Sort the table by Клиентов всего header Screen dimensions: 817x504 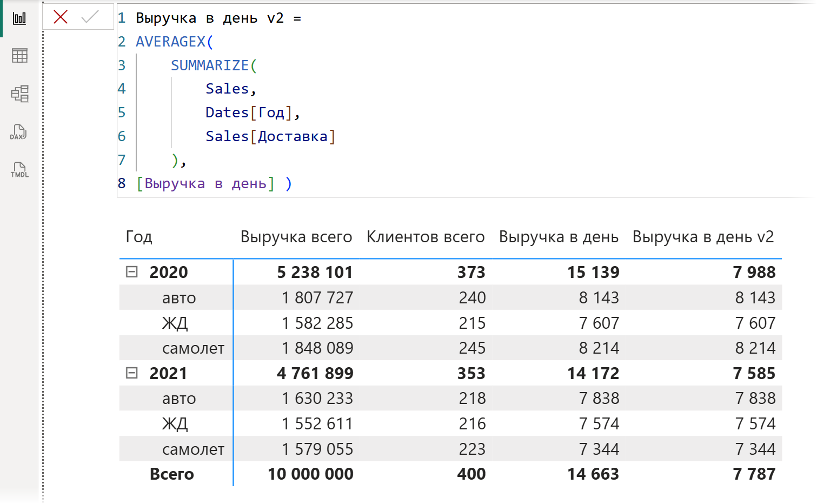tap(425, 236)
